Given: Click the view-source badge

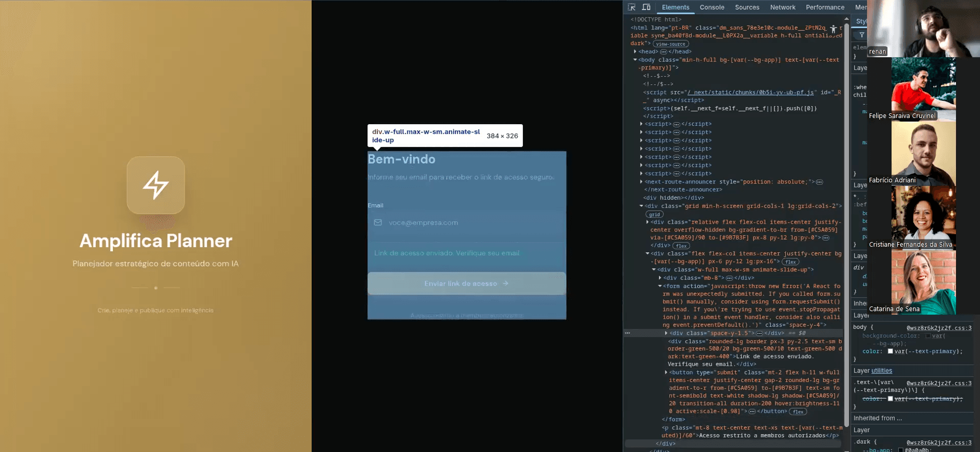Looking at the screenshot, I should [671, 44].
